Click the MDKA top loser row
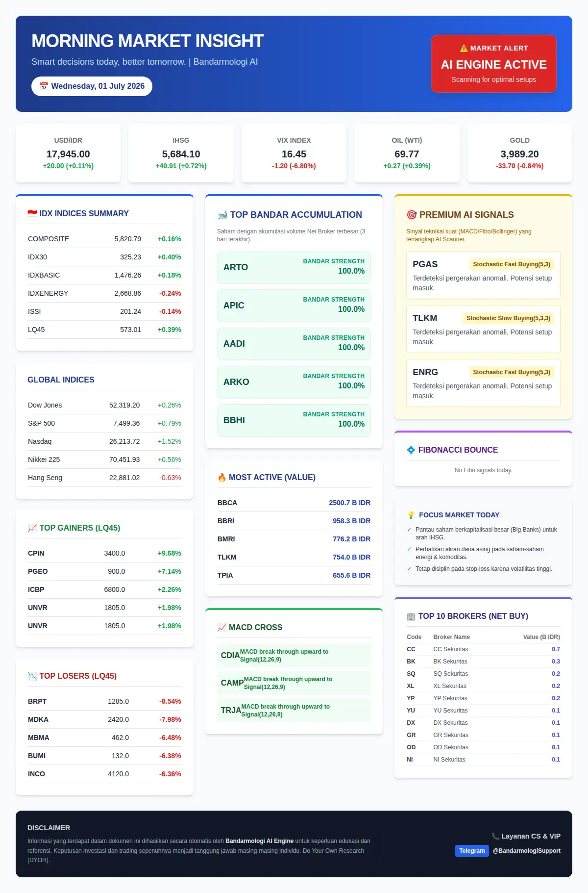 pos(104,719)
